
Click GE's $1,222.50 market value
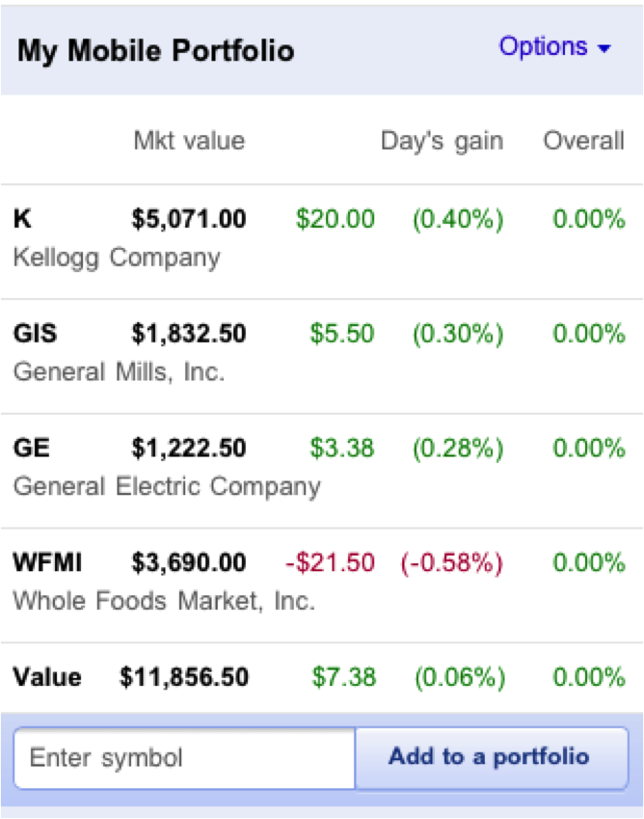click(189, 449)
